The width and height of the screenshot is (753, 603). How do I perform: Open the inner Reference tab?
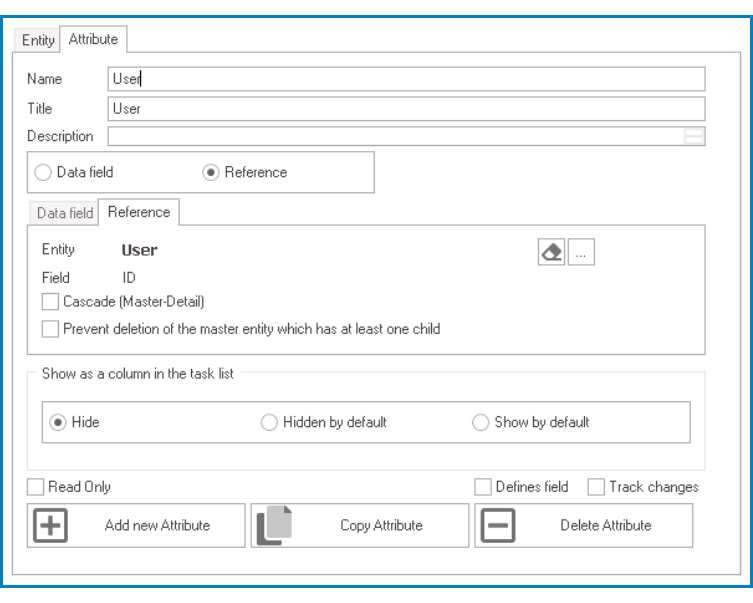coord(139,212)
